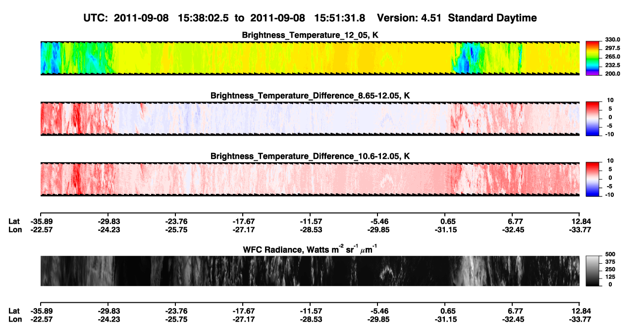Click the 232.5 colorbar tick label
Screen dimensions: 644x330
coord(613,65)
